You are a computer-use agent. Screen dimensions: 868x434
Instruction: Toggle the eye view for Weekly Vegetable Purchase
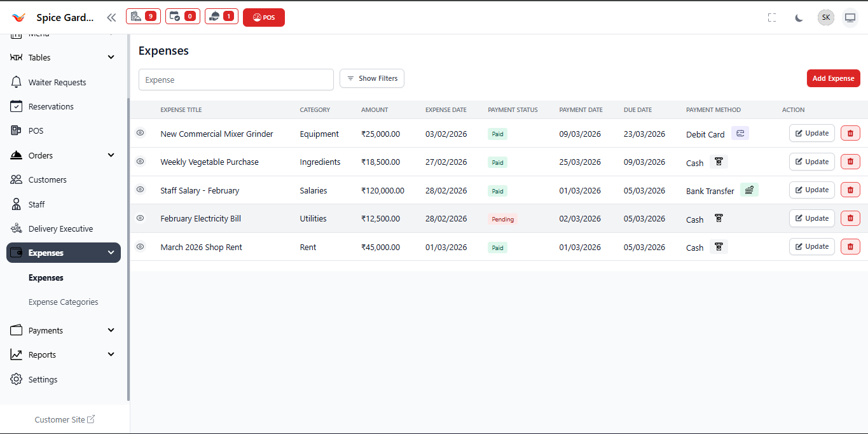pos(140,161)
